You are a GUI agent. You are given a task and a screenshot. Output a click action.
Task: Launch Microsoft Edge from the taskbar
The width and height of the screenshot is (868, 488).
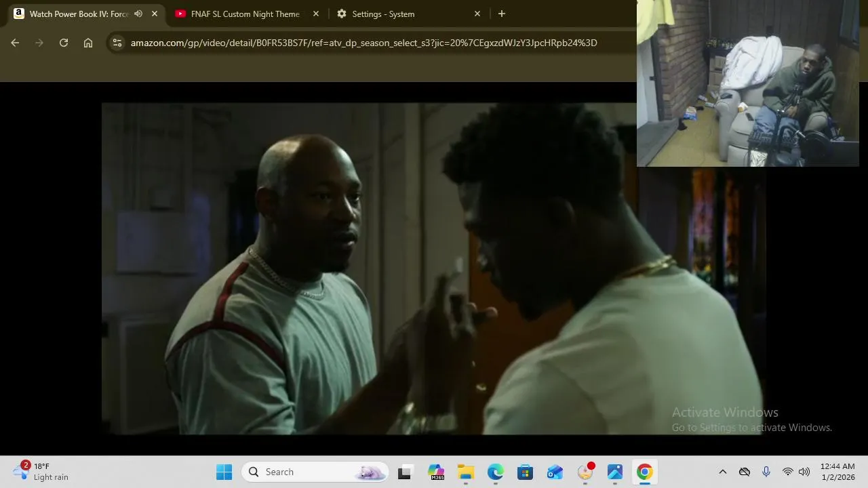click(x=495, y=472)
